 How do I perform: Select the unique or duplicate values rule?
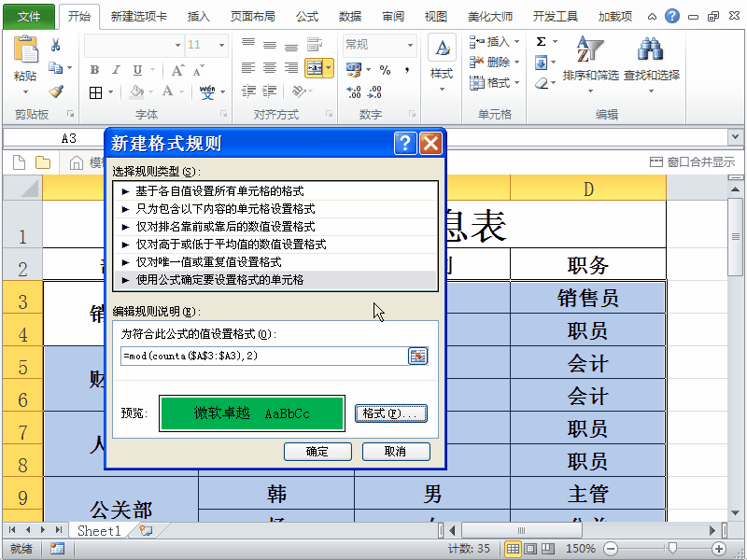pyautogui.click(x=275, y=262)
